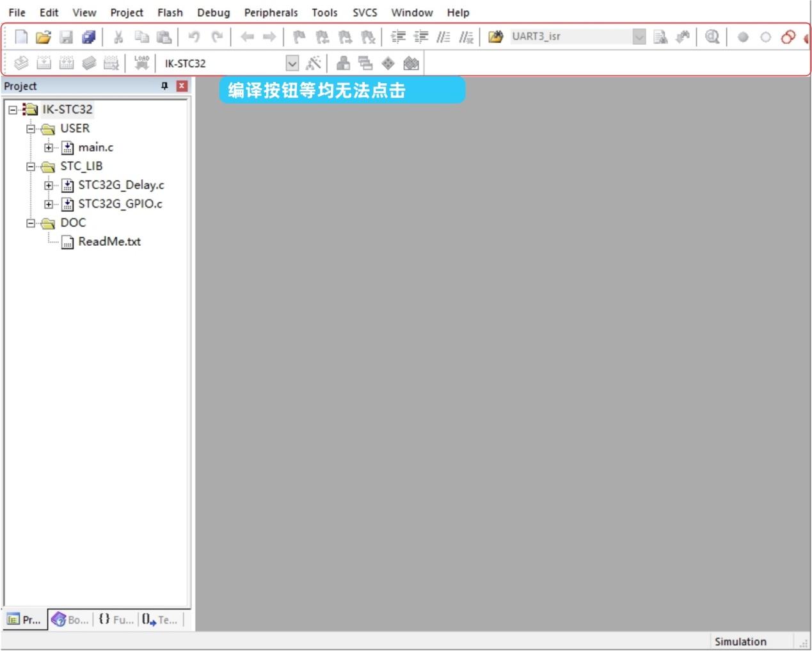The image size is (812, 651).
Task: Open Options for Target via wand icon
Action: click(x=313, y=63)
